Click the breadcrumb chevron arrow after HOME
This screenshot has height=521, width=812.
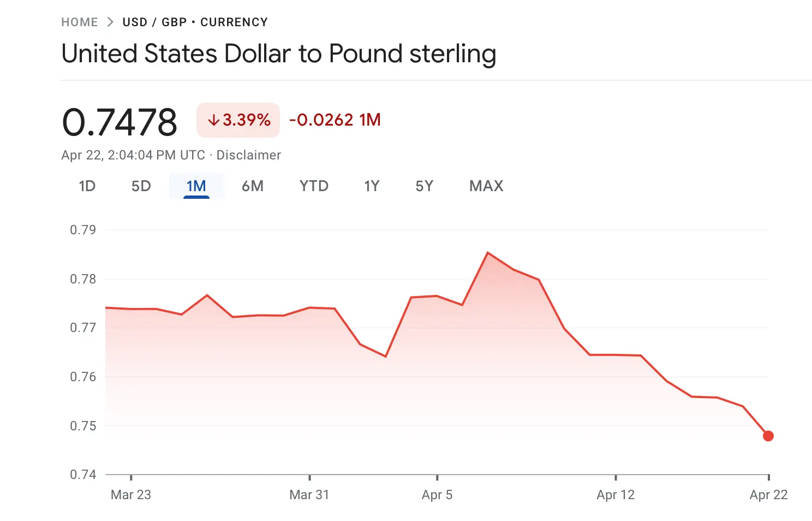coord(110,22)
